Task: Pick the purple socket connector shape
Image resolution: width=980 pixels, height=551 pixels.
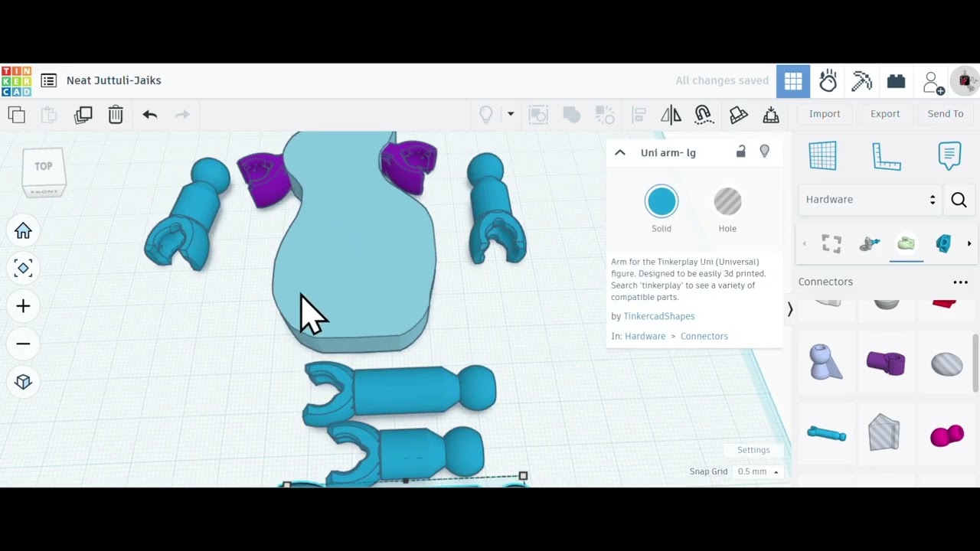Action: pos(886,363)
